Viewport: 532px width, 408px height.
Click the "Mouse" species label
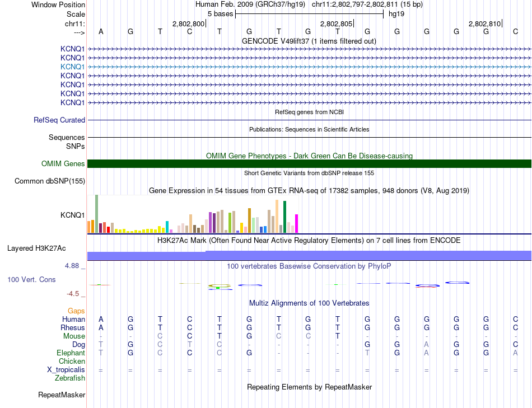pos(74,336)
